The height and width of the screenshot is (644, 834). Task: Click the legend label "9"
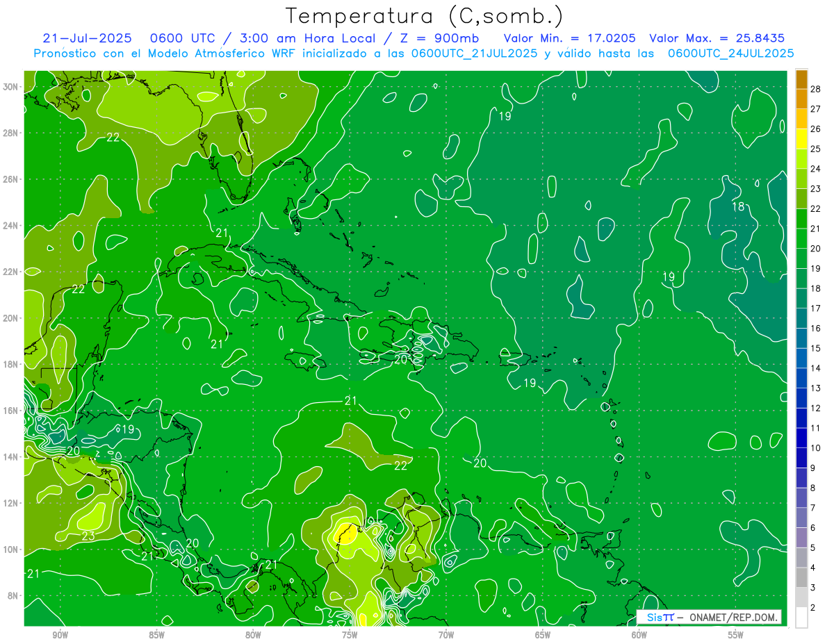[x=812, y=468]
